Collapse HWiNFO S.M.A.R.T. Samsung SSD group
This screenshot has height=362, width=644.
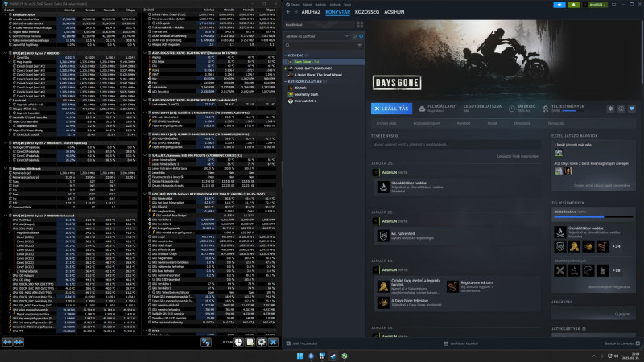pyautogui.click(x=145, y=155)
